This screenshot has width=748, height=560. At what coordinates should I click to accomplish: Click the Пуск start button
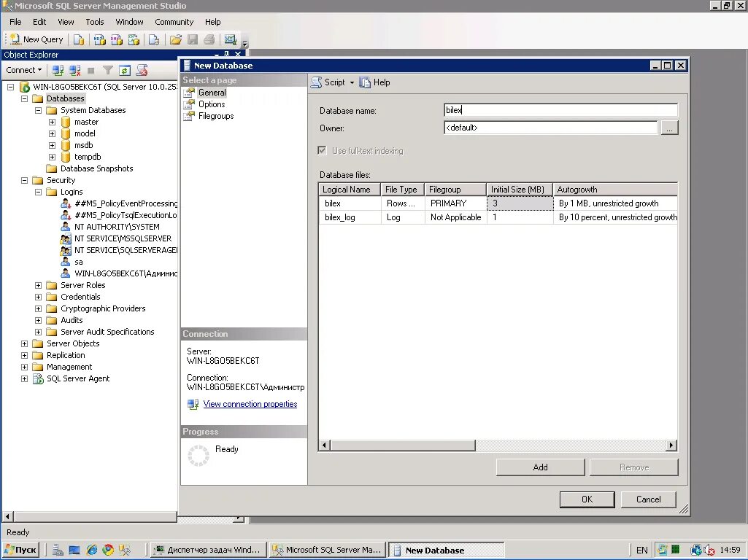[x=20, y=550]
